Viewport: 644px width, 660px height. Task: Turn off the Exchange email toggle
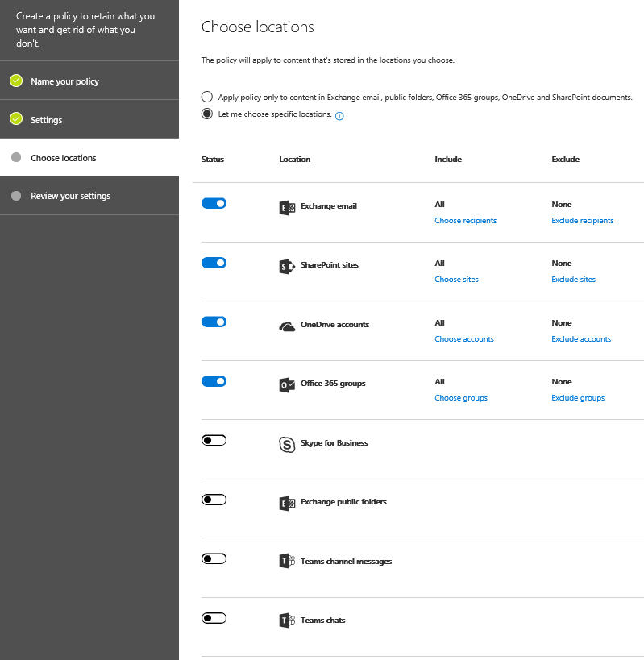point(214,203)
